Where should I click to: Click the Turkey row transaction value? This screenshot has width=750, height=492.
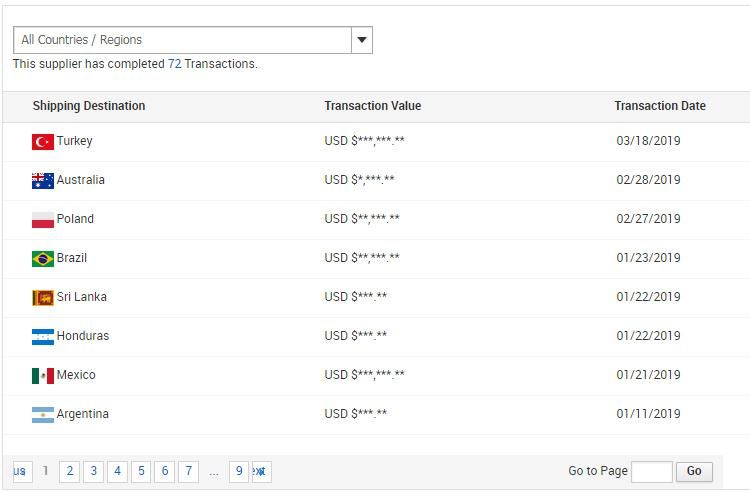(x=364, y=141)
